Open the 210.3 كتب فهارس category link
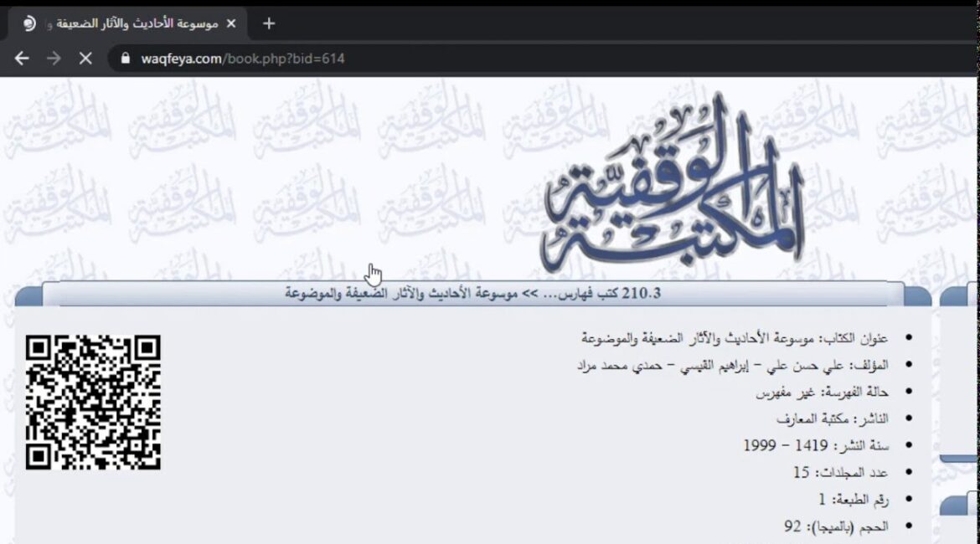The height and width of the screenshot is (544, 980). 602,293
